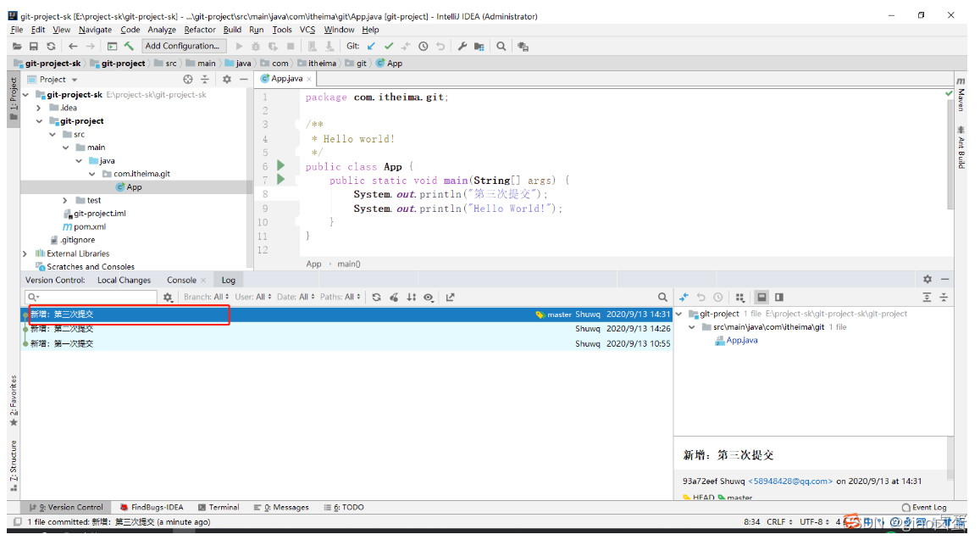Viewport: 980px width, 540px height.
Task: Open the User: All filter dropdown
Action: click(253, 298)
